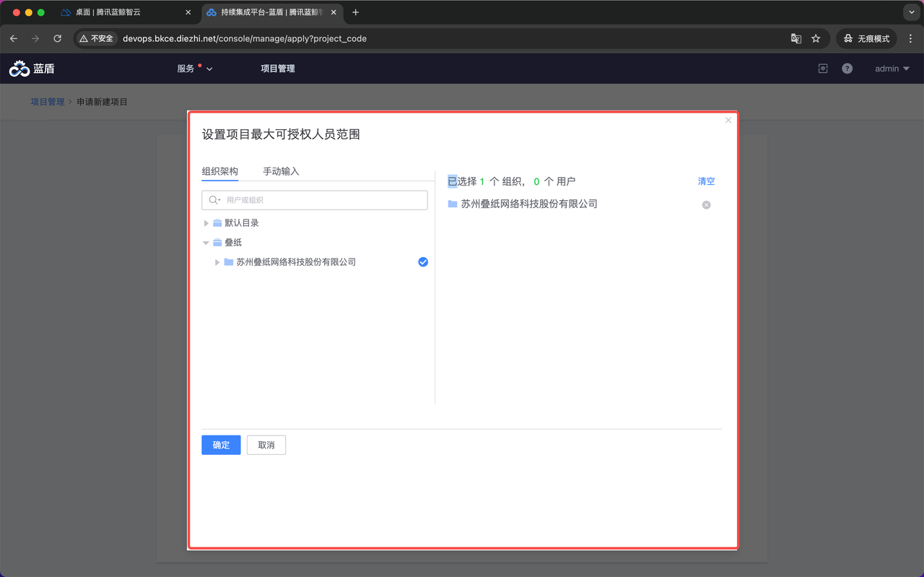924x577 pixels.
Task: Remove 苏州叠纸网络科技股份有限公司 from the selected list
Action: point(707,205)
